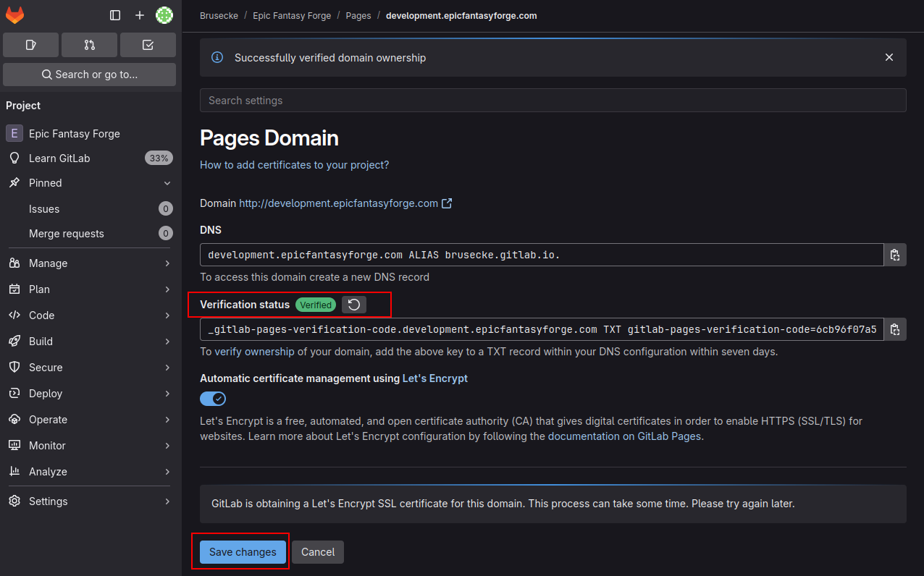Click the Plan calendar icon
Screen dimensions: 924x576
pos(14,289)
